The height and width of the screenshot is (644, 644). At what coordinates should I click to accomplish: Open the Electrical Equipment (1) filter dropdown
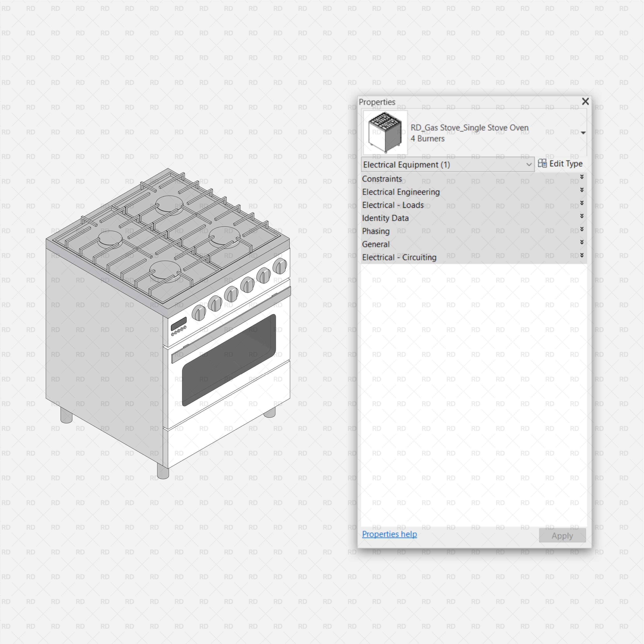529,164
